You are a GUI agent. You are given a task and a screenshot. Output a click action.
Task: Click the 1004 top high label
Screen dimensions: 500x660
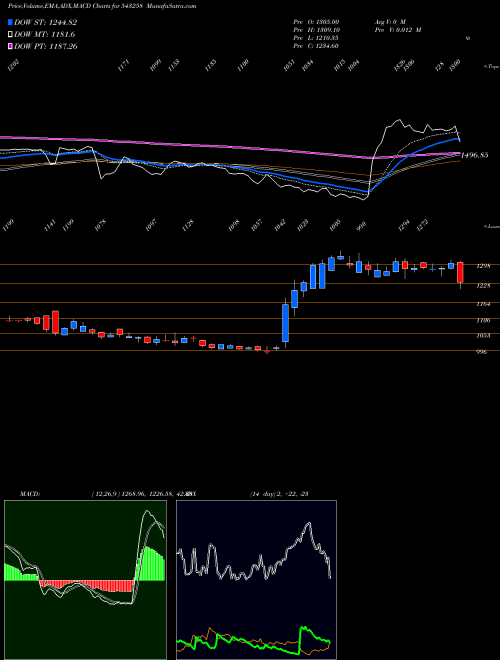355,66
